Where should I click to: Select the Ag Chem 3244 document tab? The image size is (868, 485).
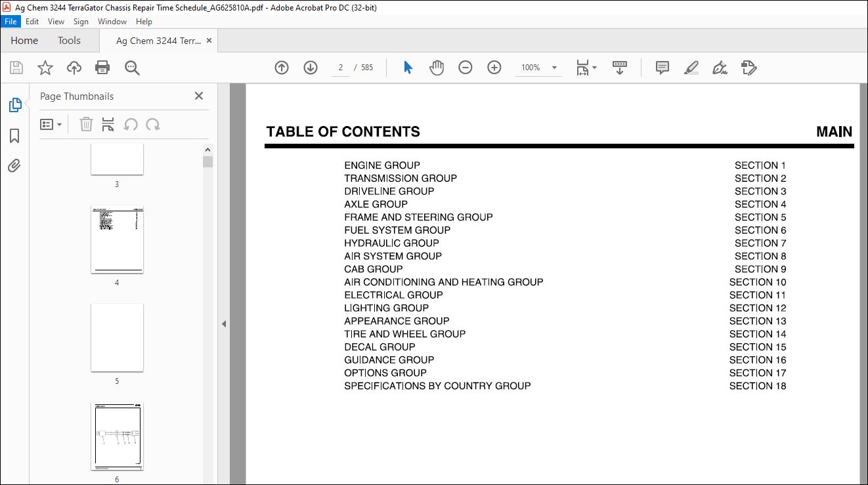158,41
